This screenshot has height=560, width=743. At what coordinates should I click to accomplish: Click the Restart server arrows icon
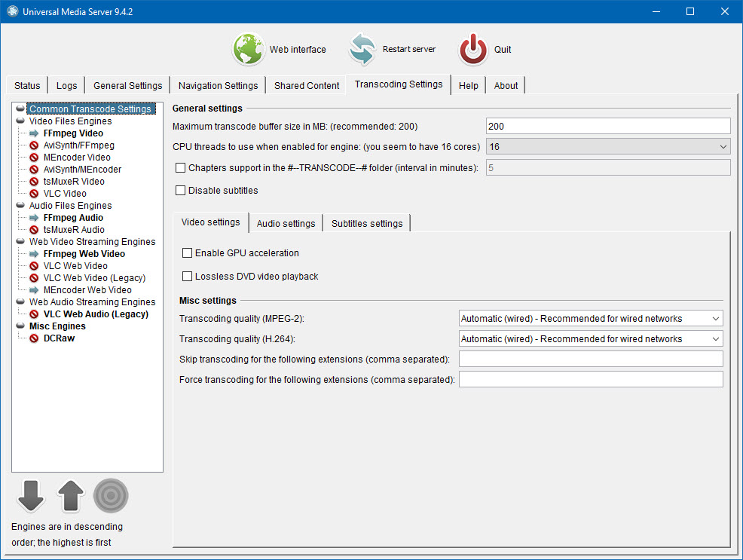[362, 49]
